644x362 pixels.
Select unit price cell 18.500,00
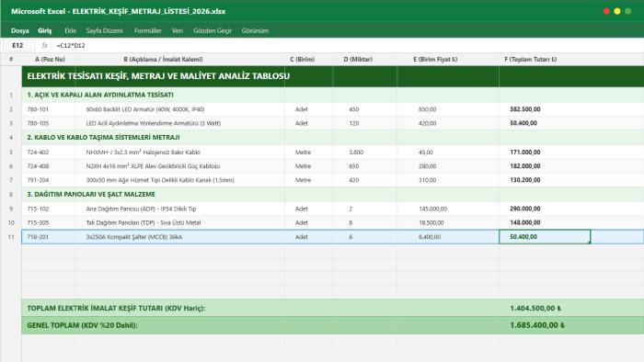click(431, 222)
